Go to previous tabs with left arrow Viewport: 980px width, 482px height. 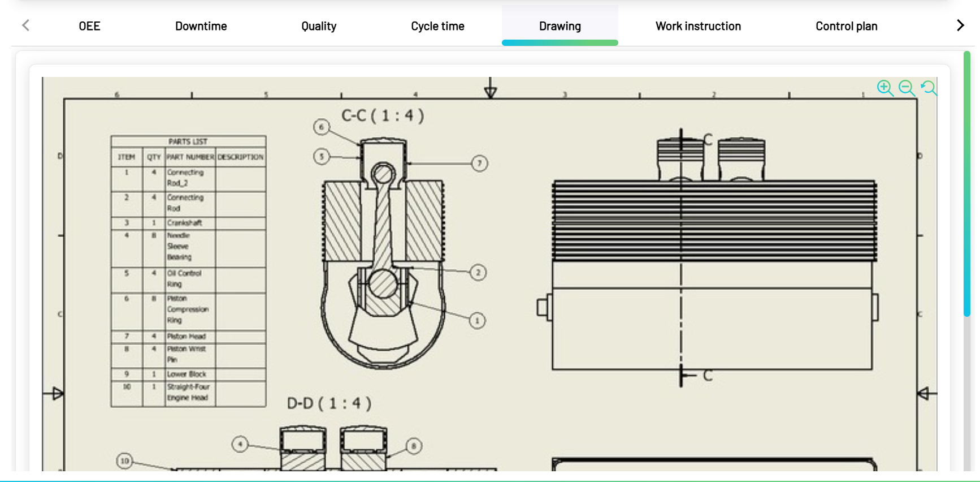click(25, 25)
